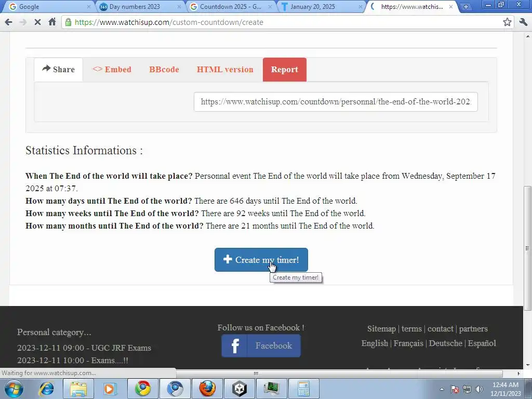Close the Countdown 2025 tab
The height and width of the screenshot is (399, 532).
point(270,6)
